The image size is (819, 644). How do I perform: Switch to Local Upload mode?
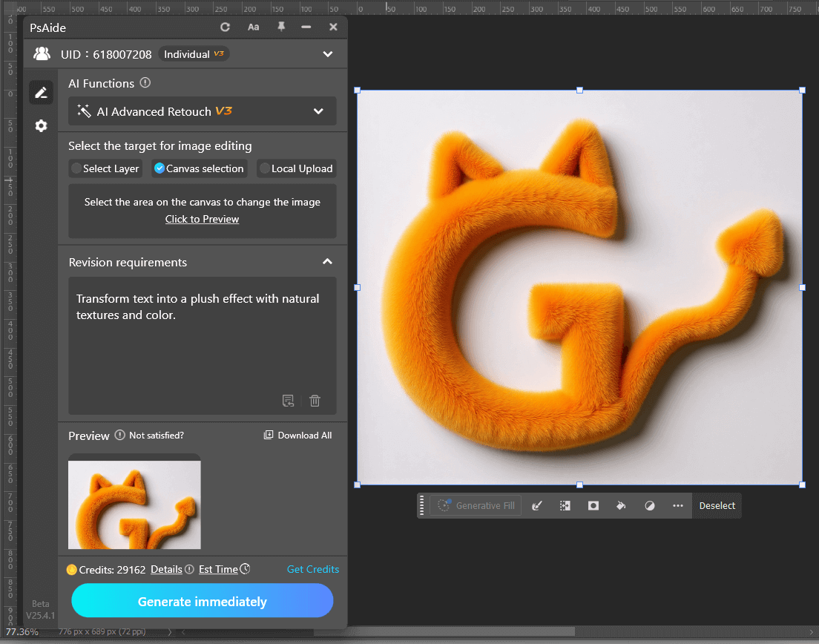296,168
